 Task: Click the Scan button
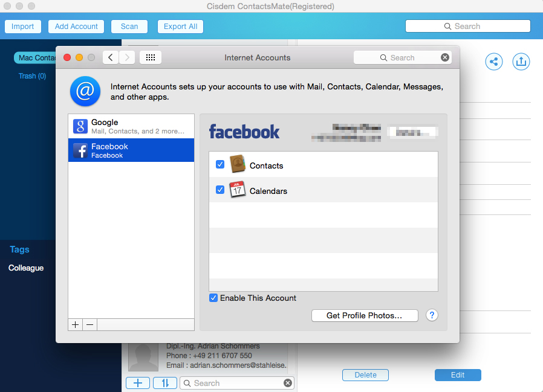tap(129, 27)
